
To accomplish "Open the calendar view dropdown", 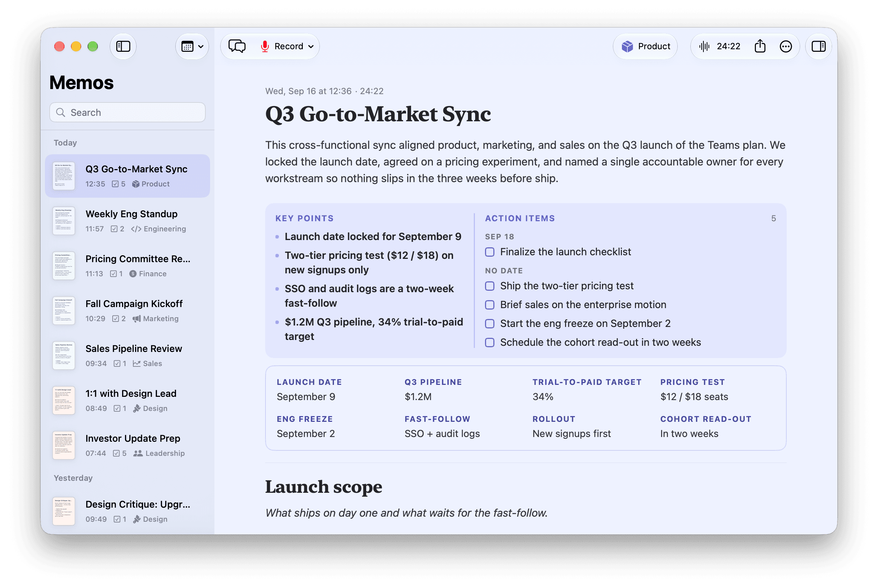I will (192, 46).
